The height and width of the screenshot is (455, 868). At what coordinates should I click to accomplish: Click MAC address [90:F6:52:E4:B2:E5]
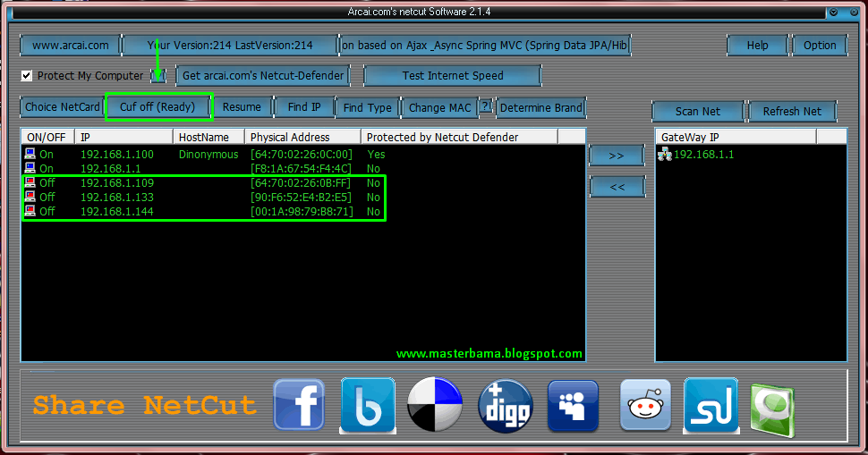(302, 198)
